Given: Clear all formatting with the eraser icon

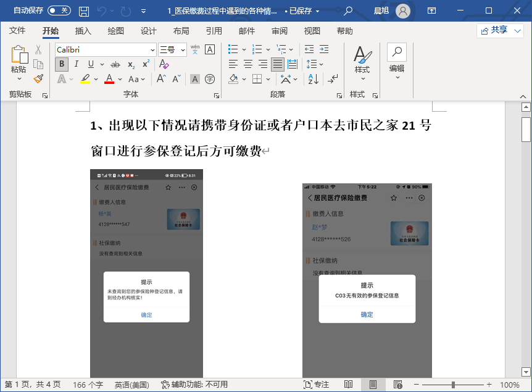Looking at the screenshot, I should tap(164, 65).
